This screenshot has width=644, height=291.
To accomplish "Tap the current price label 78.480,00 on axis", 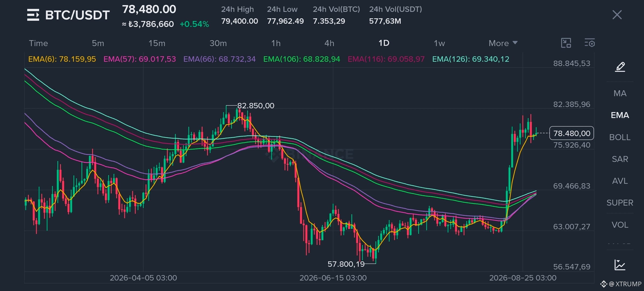I will pyautogui.click(x=572, y=133).
